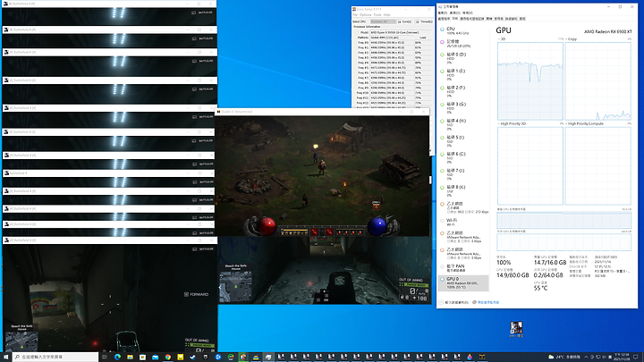Click the 14.7/16.0 GB dedicated GPU memory value
This screenshot has width=644, height=362.
point(550,262)
